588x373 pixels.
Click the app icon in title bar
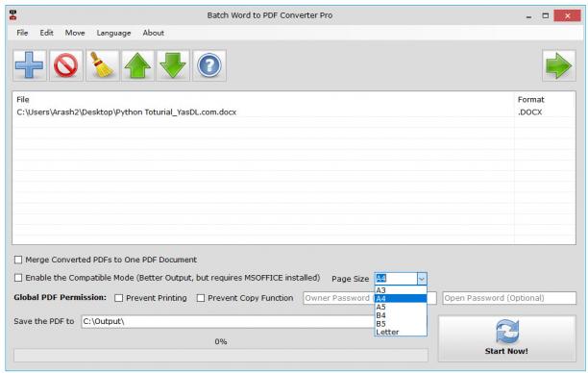coord(13,15)
